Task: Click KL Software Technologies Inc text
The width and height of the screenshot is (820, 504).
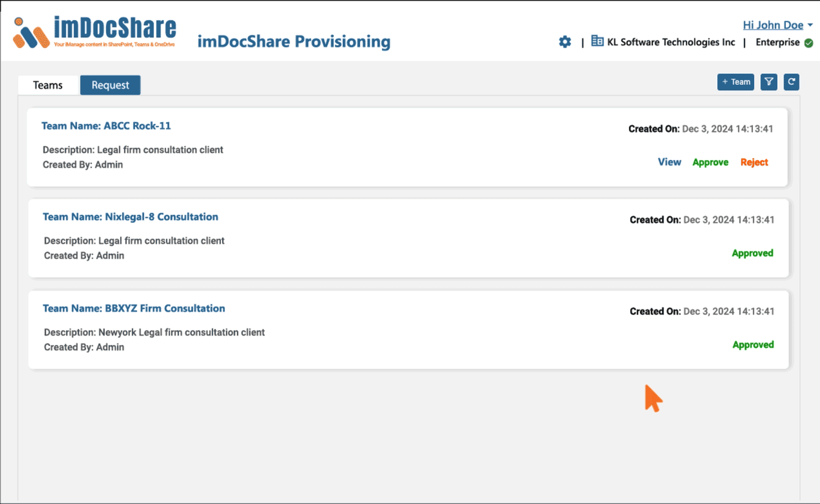Action: tap(671, 42)
